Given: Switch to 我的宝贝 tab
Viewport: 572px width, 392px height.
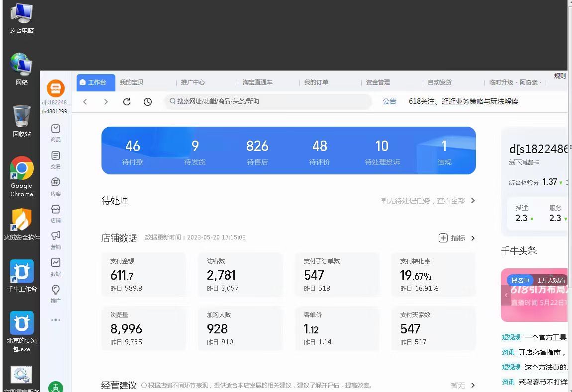Looking at the screenshot, I should (131, 82).
